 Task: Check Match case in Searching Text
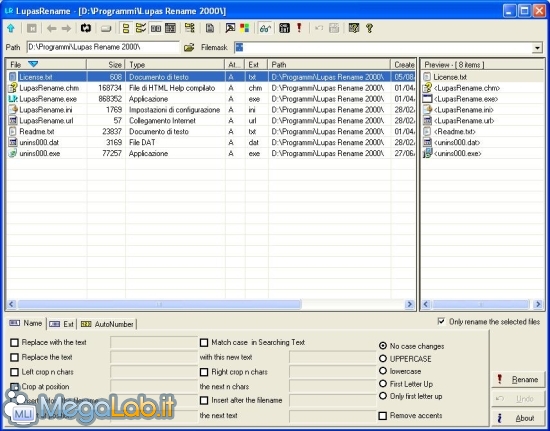tap(204, 343)
